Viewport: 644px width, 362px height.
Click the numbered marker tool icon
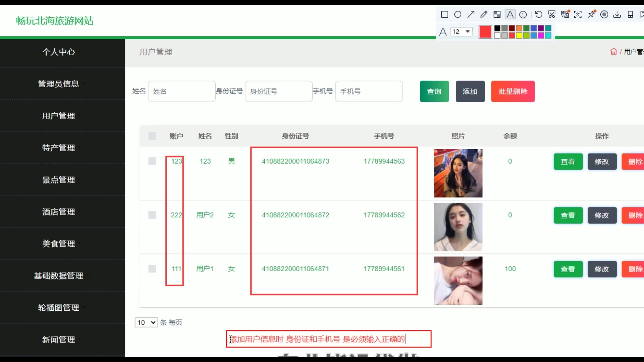(523, 14)
